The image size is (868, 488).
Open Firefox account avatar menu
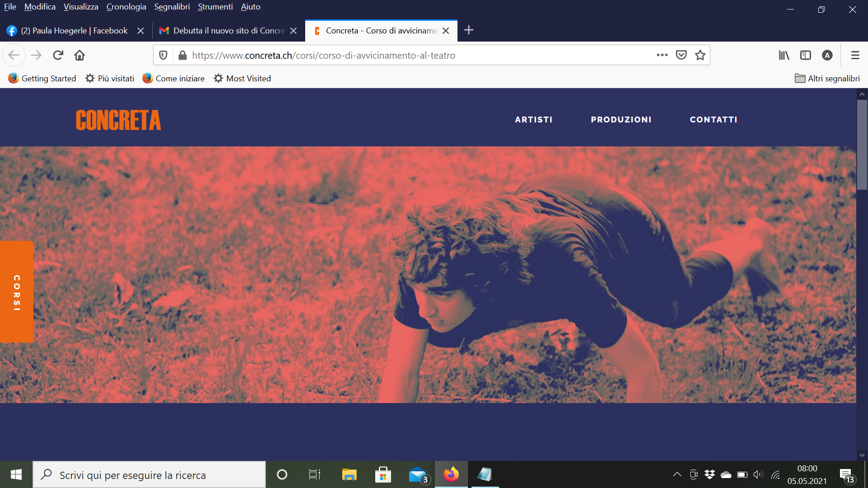827,55
